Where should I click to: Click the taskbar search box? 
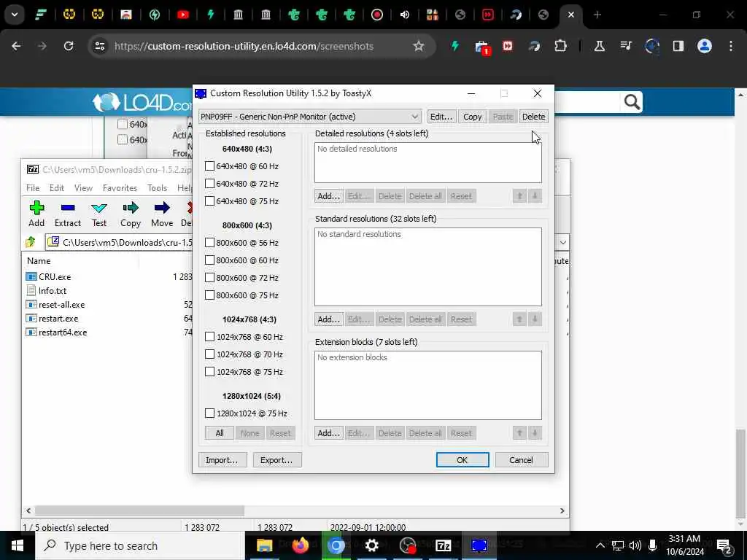[x=140, y=545]
